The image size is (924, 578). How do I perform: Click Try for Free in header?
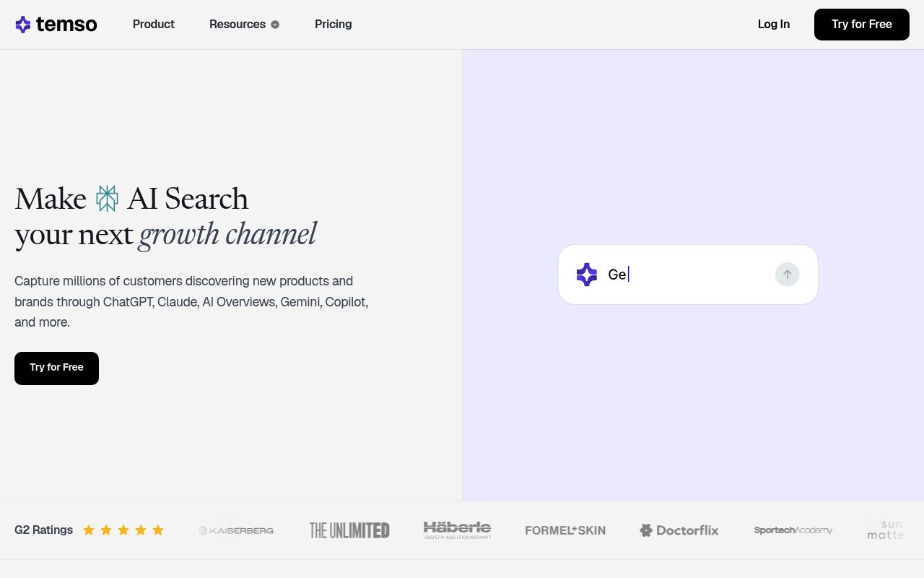(x=862, y=25)
